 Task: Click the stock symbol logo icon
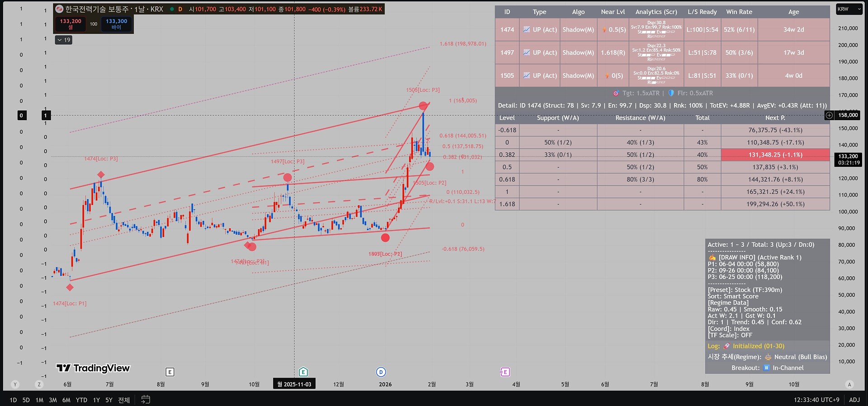[59, 9]
